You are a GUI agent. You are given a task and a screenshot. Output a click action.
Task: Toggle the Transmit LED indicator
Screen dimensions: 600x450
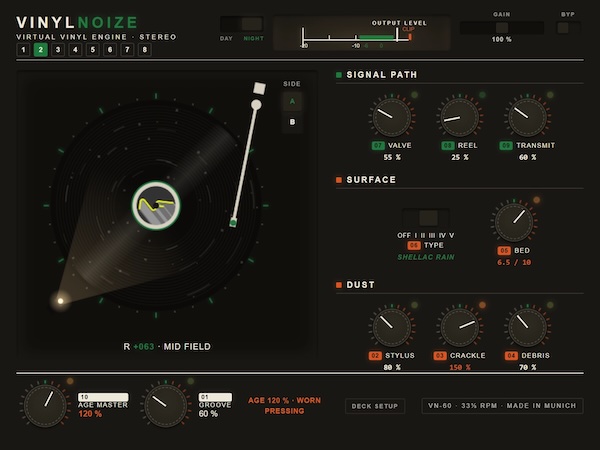(550, 95)
